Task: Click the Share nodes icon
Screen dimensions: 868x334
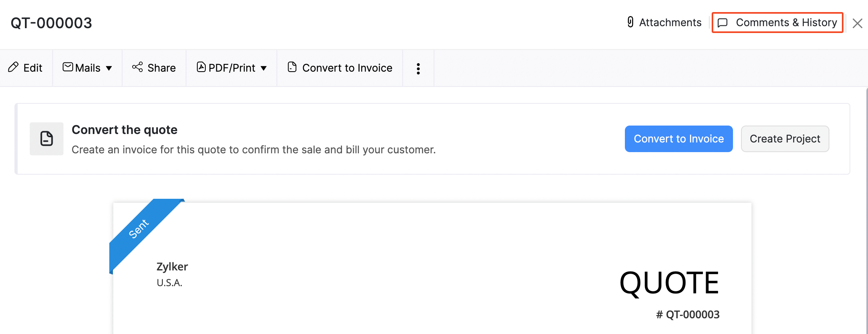Action: click(137, 67)
